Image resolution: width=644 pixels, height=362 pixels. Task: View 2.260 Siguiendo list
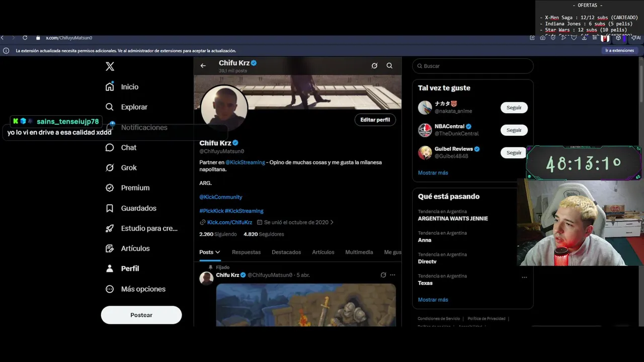coord(218,234)
